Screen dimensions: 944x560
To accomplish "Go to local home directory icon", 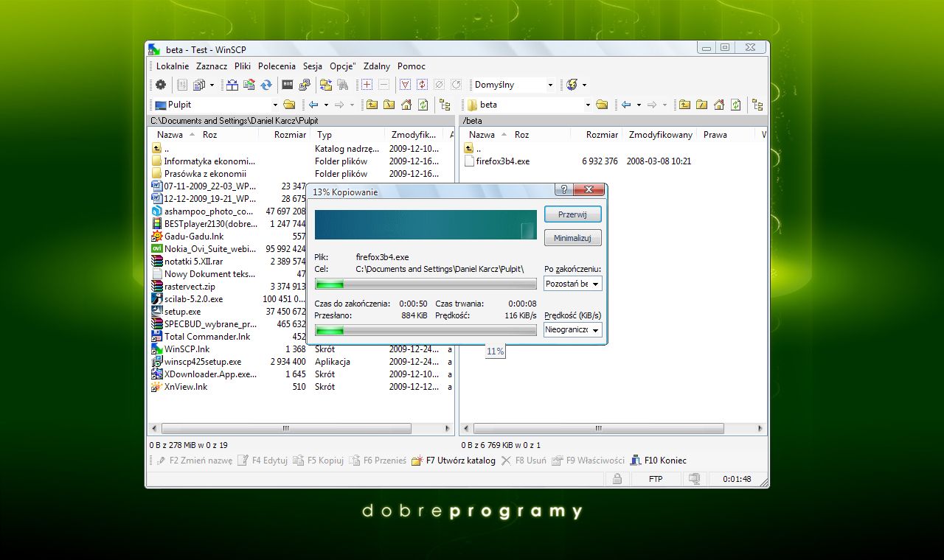I will pyautogui.click(x=406, y=105).
